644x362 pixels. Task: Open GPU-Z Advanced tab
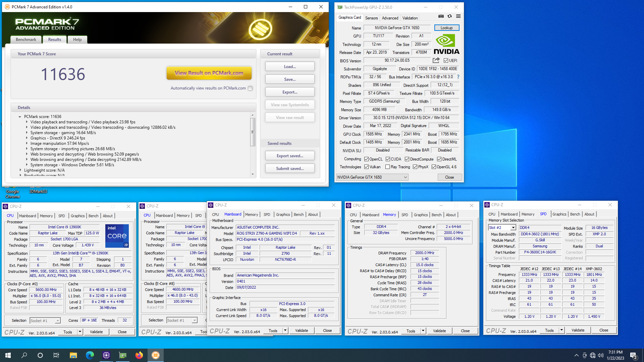[x=390, y=18]
